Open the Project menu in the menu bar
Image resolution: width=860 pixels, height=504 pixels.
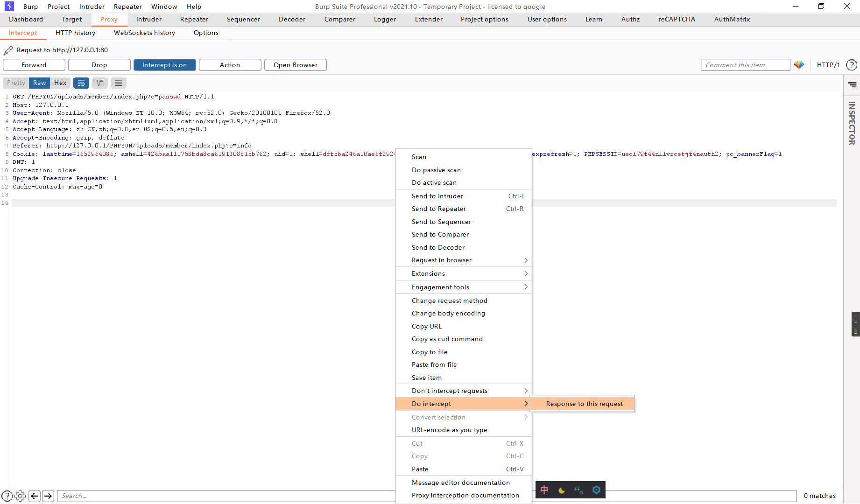58,7
